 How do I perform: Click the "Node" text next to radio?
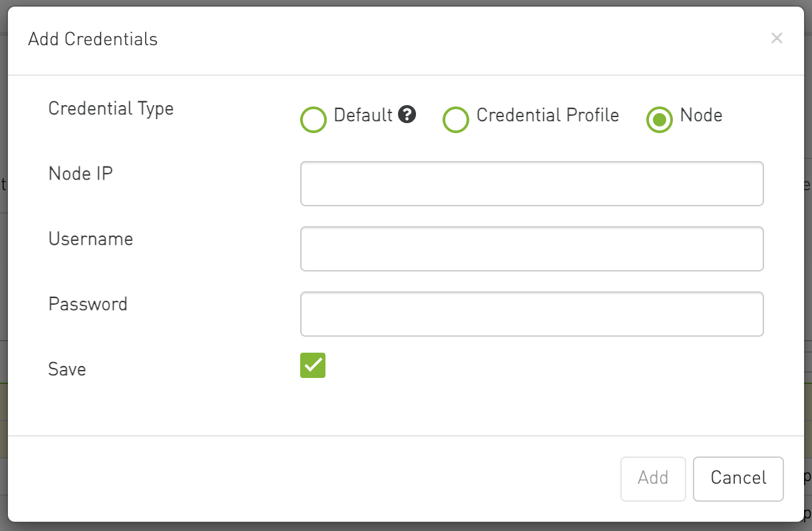(702, 115)
